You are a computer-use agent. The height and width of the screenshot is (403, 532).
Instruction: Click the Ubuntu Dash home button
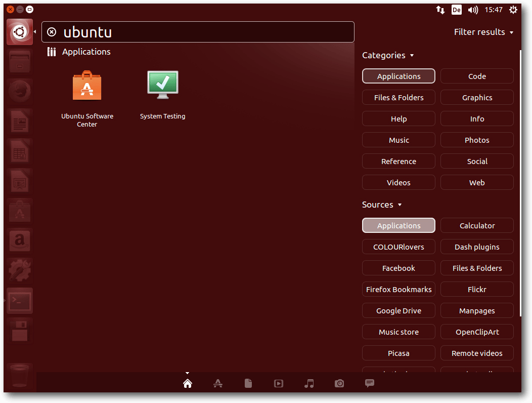click(x=20, y=32)
